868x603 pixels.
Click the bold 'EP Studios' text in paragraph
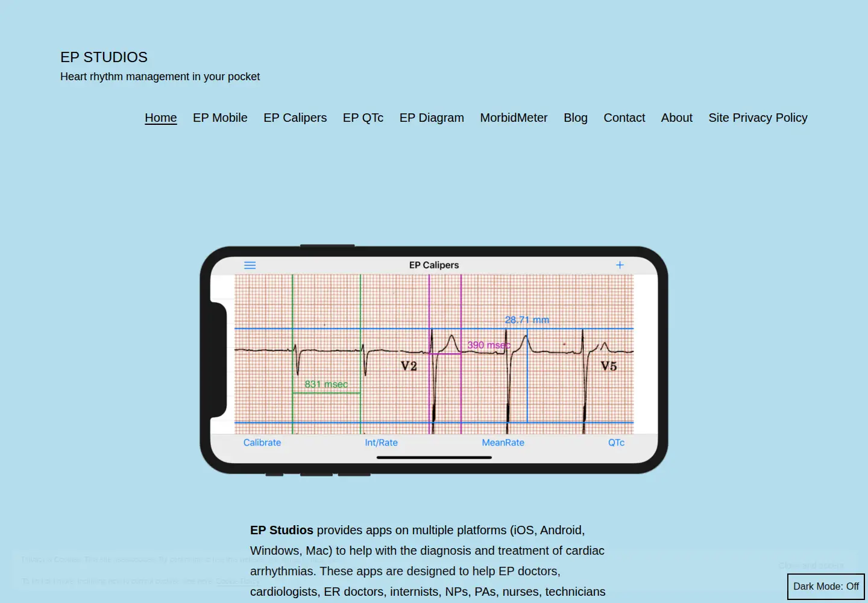281,530
